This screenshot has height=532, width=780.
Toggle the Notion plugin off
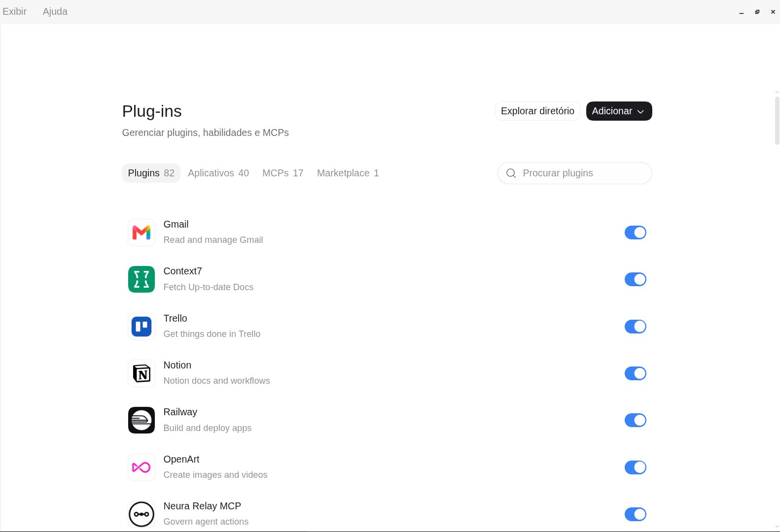[635, 373]
